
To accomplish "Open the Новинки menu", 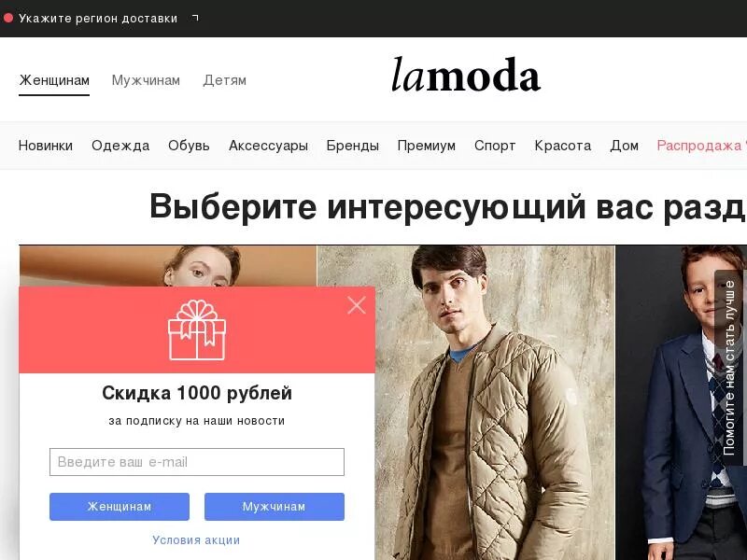I will (x=46, y=146).
